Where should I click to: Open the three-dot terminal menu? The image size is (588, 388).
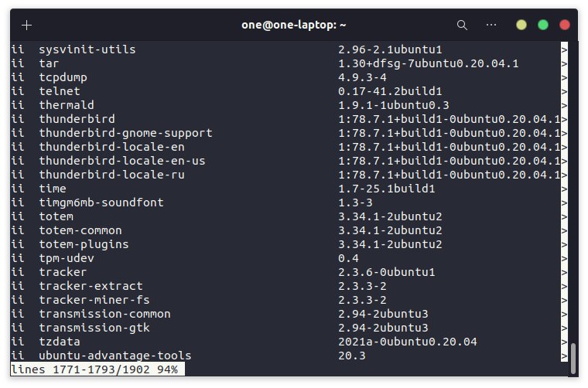point(491,25)
